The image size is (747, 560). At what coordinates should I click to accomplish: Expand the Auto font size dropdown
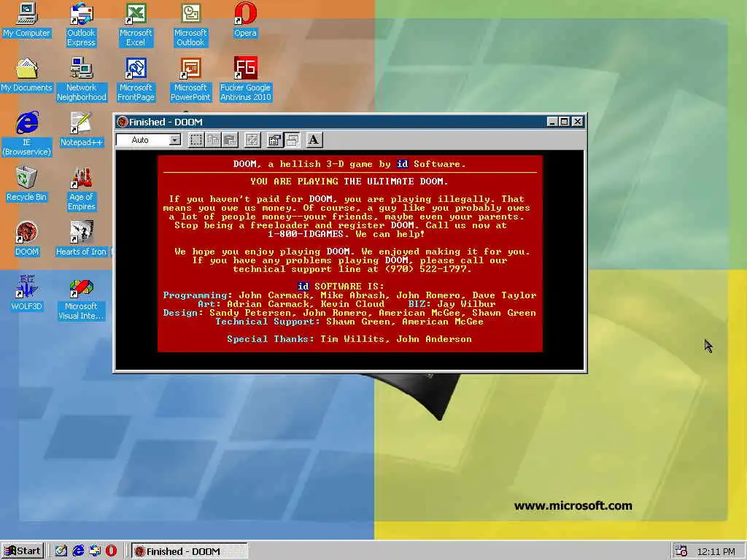(x=175, y=140)
